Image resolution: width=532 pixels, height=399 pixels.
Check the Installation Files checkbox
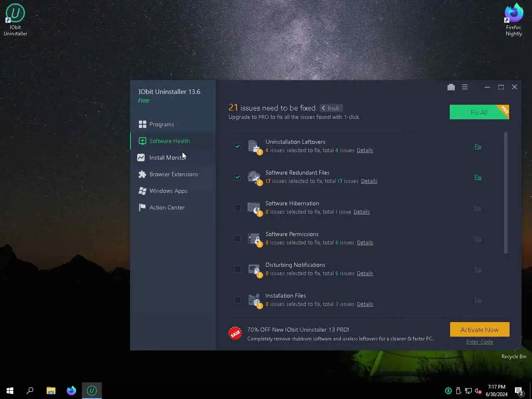[237, 300]
